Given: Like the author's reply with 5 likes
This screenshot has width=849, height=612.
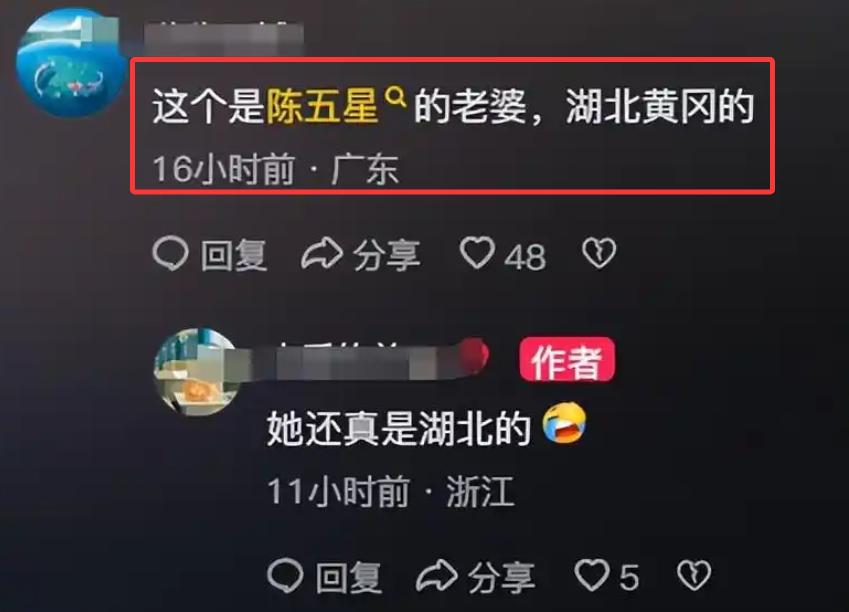Looking at the screenshot, I should pyautogui.click(x=592, y=575).
